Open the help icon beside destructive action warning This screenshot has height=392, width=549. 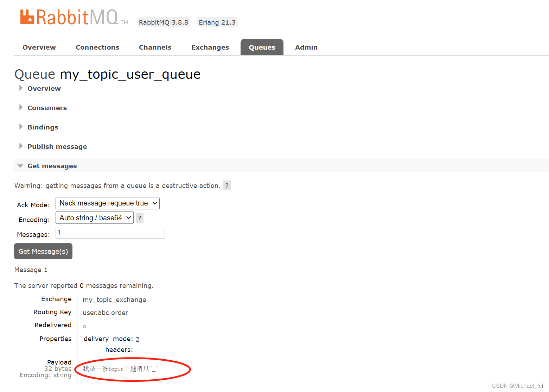[227, 185]
